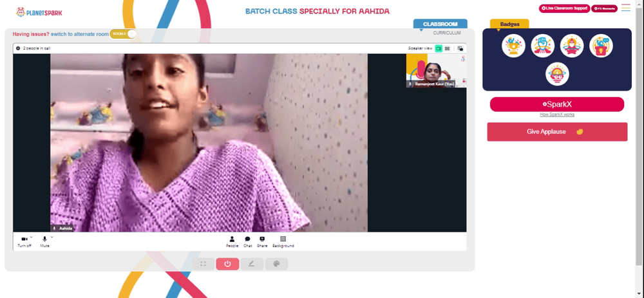Mute the microphone
The width and height of the screenshot is (644, 298).
44,242
